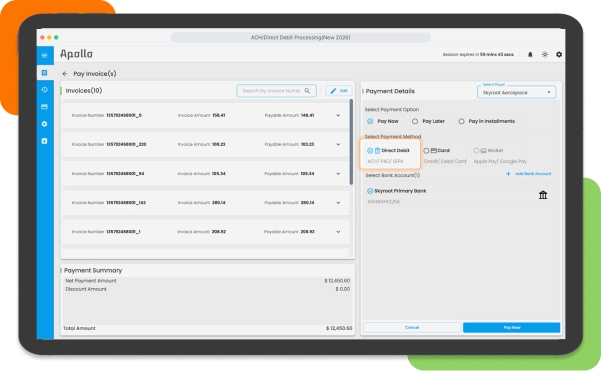This screenshot has height=371, width=601.
Task: Click the Discount Amount label
Action: 86,289
